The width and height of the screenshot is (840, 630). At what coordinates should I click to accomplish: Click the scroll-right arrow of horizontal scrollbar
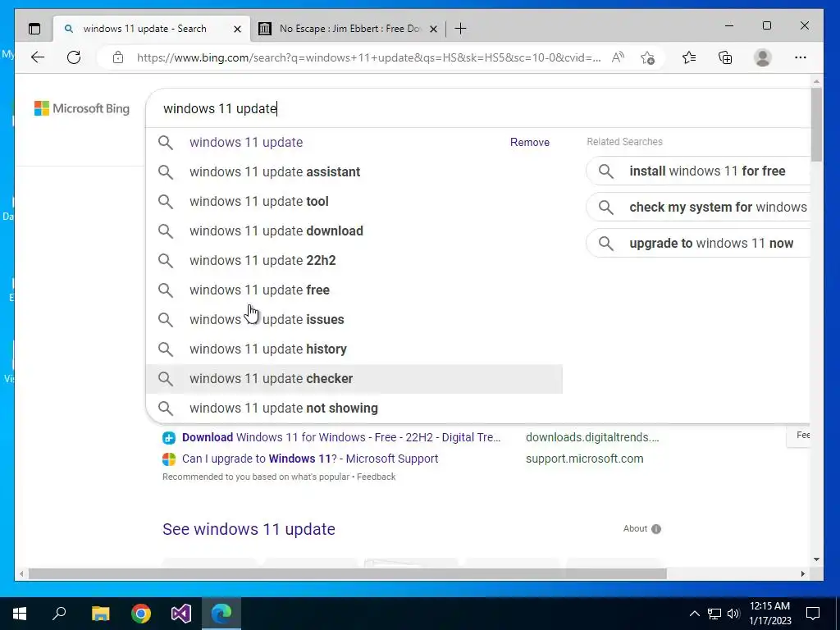[x=802, y=573]
